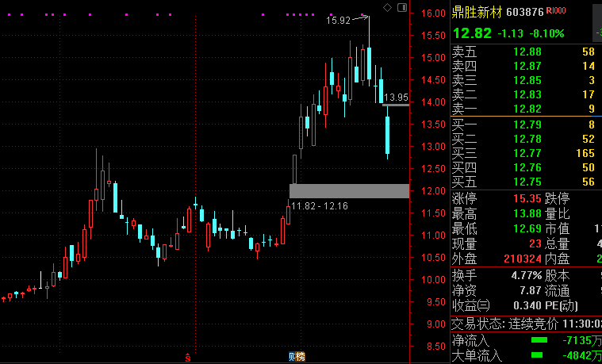Viewport: 602px width, 364px height.
Task: Click the 涨停 limit-up value 15.35
Action: 527,199
